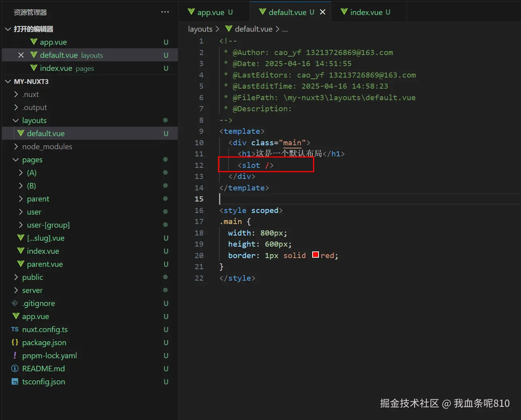Screen dimensions: 521x420
Task: Click the red color swatch in CSS
Action: click(315, 255)
